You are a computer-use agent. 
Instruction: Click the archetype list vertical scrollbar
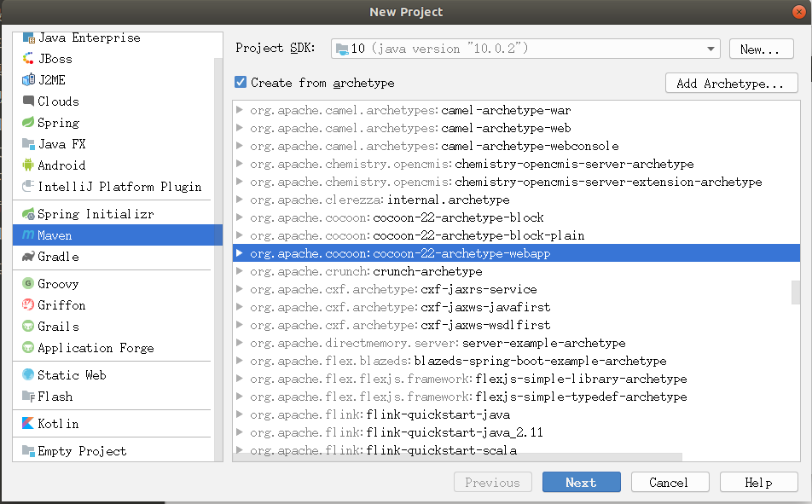click(795, 293)
